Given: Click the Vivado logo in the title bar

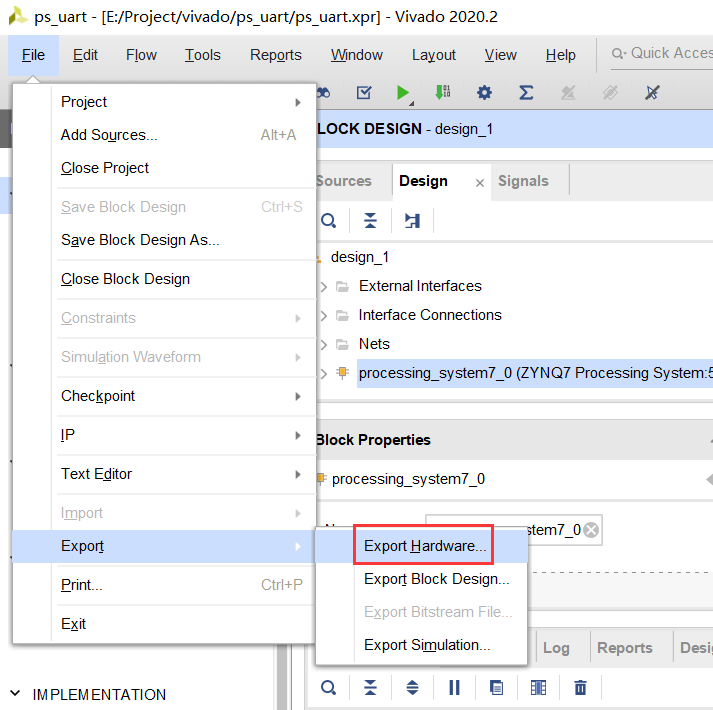Looking at the screenshot, I should (x=18, y=16).
